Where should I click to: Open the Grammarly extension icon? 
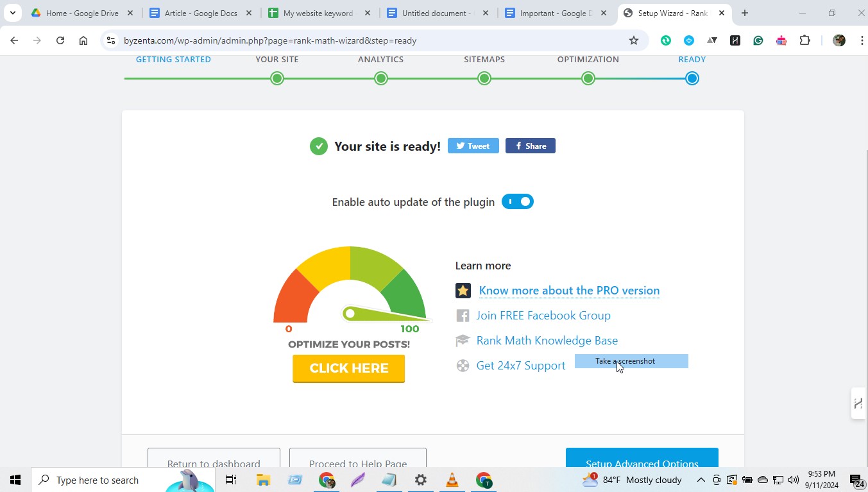[x=758, y=40]
